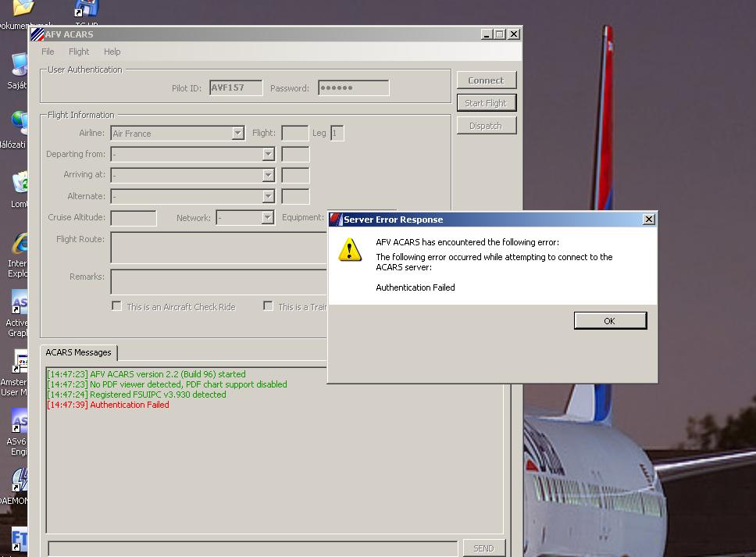Click the Leg field
Image resolution: width=756 pixels, height=557 pixels.
click(x=337, y=133)
